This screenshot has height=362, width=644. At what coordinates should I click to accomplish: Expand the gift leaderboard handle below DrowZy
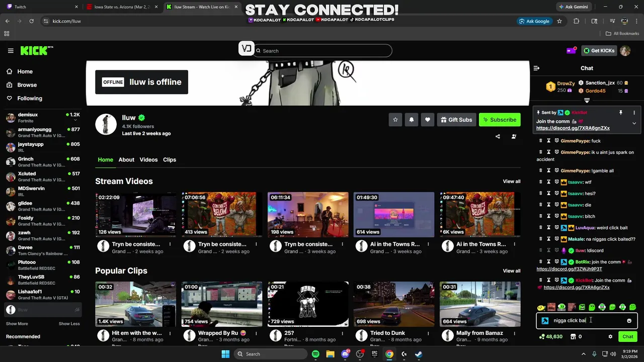tap(587, 101)
